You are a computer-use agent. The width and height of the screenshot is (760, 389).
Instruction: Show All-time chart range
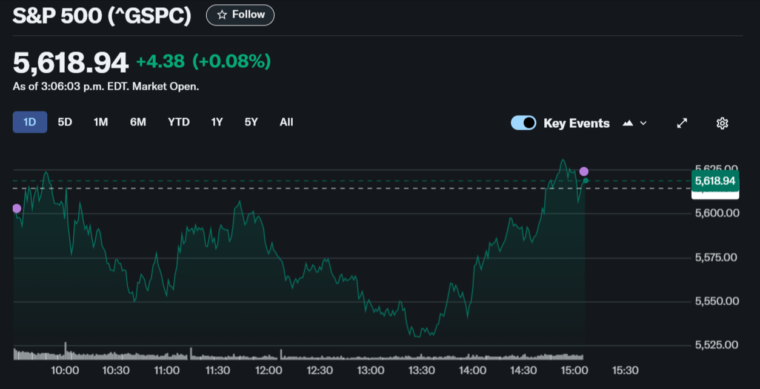pos(286,122)
